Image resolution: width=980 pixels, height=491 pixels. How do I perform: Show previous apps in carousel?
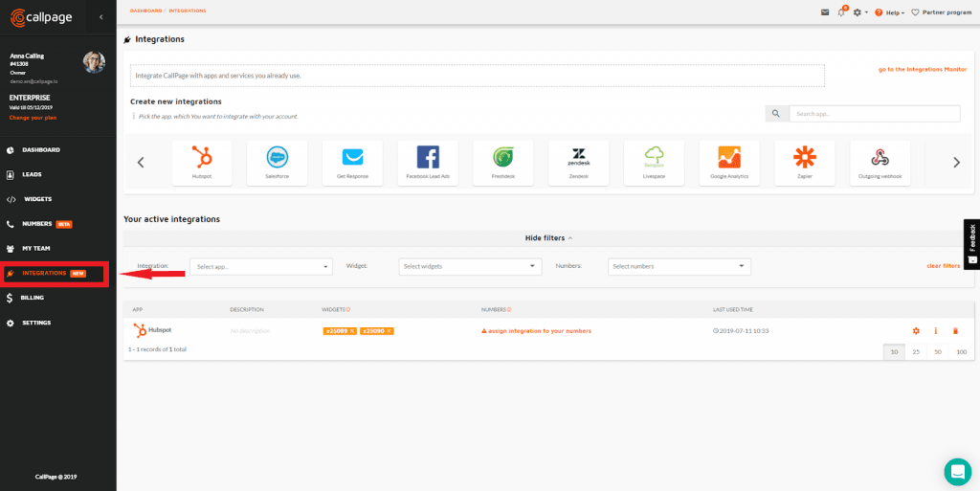(141, 163)
